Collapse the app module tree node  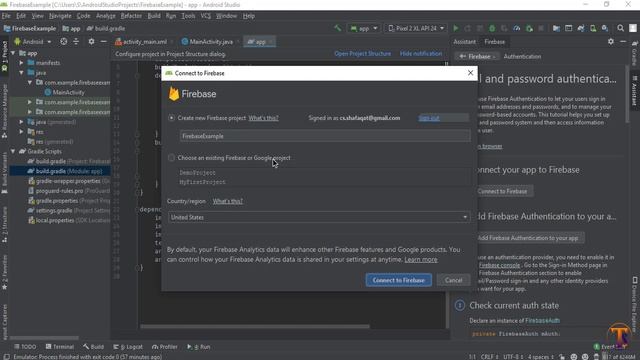[x=13, y=53]
